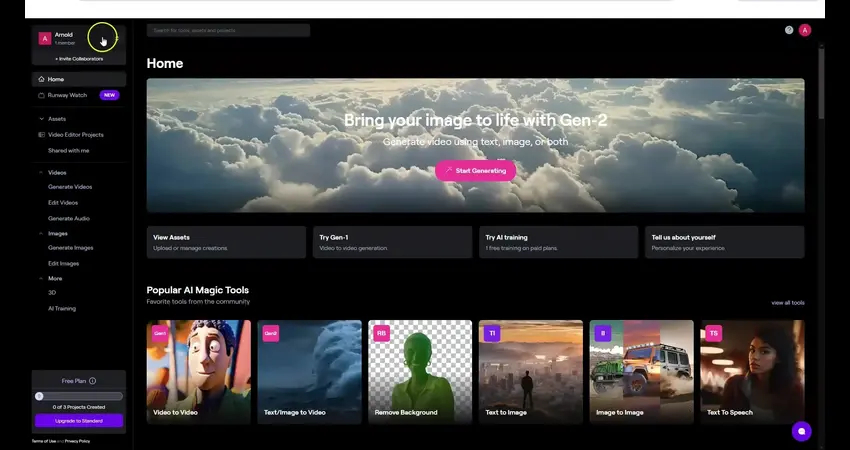
Task: Click the page vertical scrollbar
Action: pyautogui.click(x=821, y=83)
